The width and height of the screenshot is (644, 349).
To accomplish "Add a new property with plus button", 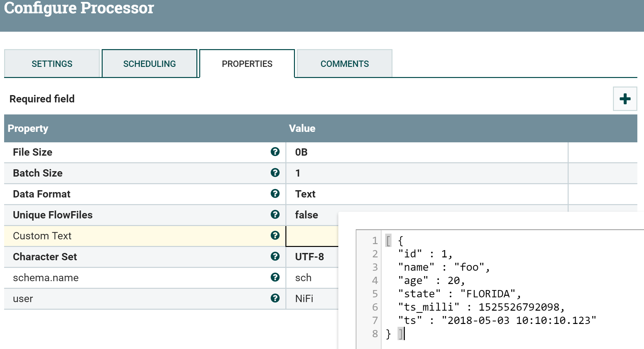I will (x=624, y=99).
